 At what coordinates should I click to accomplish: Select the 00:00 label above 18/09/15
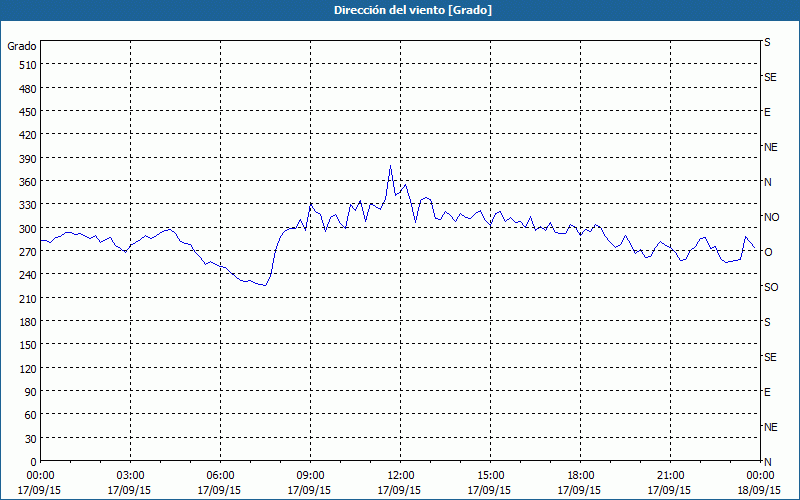760,476
